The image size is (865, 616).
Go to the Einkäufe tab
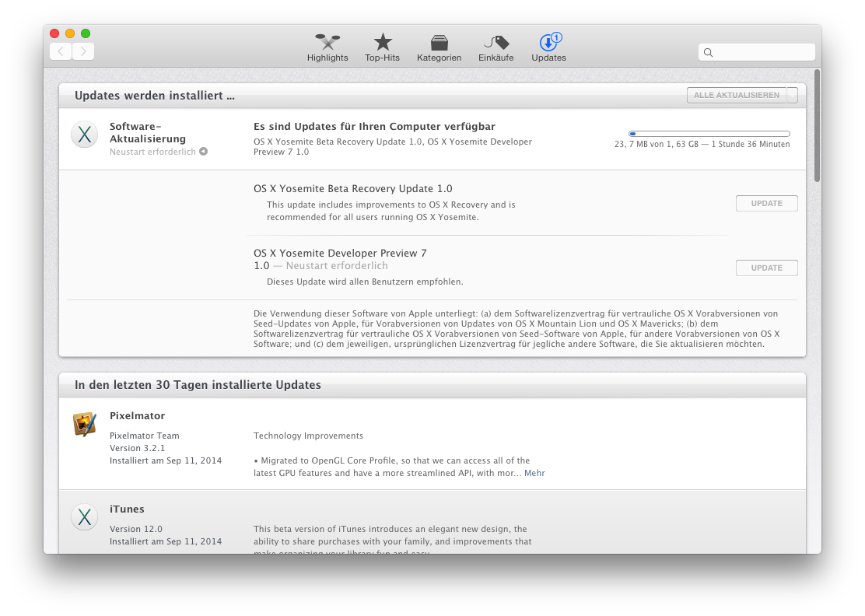click(496, 47)
